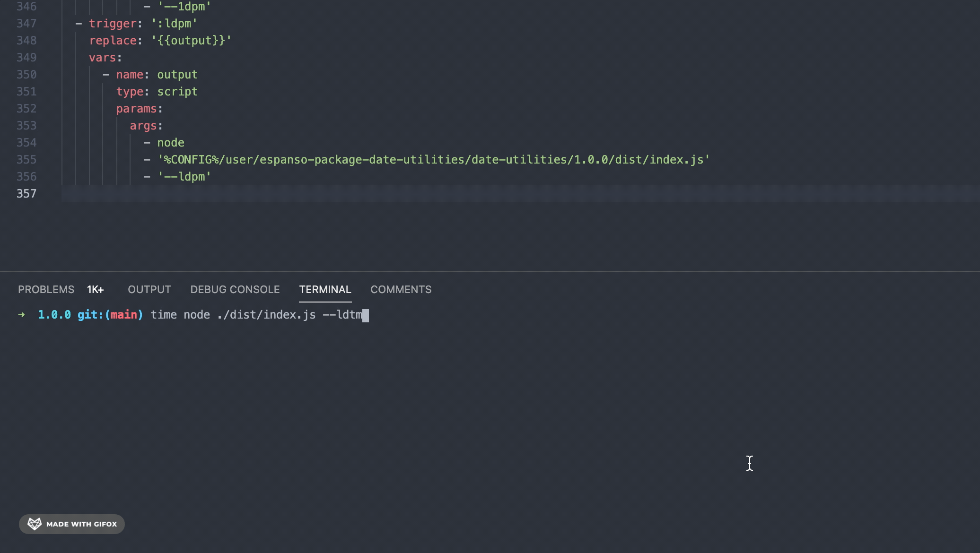Click the 'script' type value

177,91
